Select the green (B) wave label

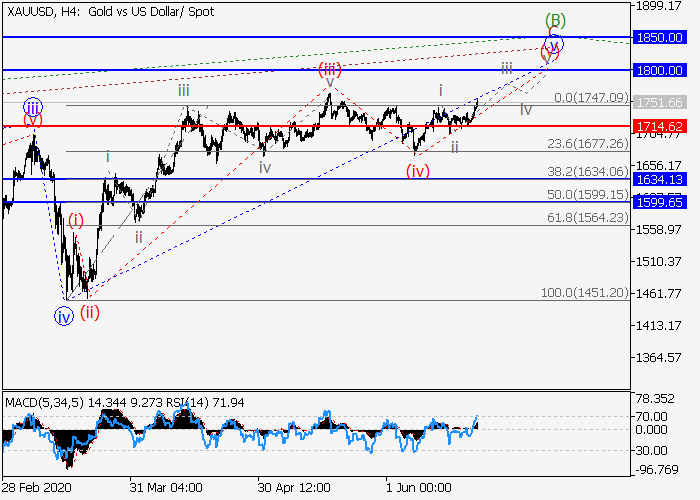[553, 20]
